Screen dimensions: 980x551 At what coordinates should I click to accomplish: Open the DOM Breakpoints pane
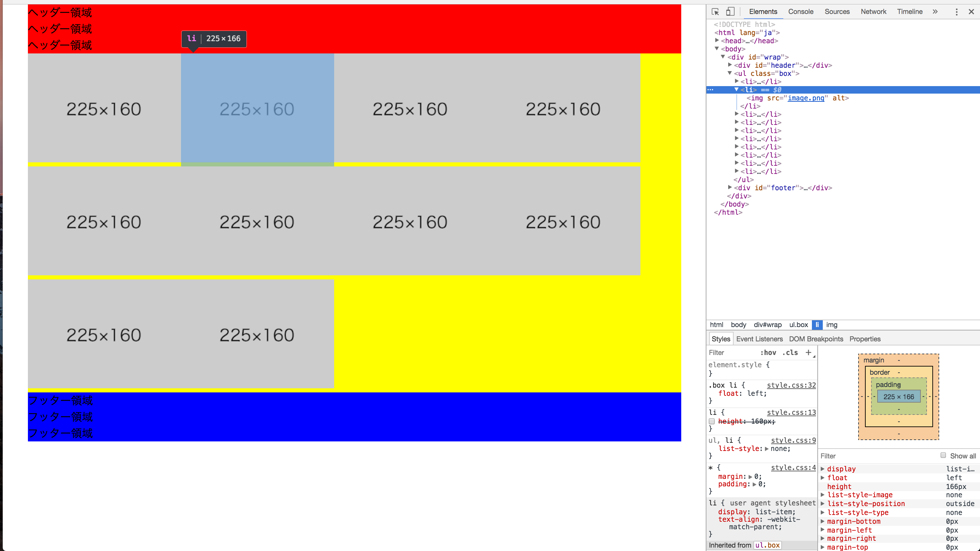point(816,339)
